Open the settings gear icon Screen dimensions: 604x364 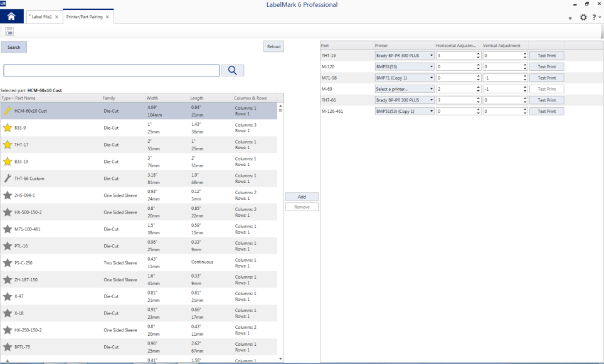pos(583,18)
